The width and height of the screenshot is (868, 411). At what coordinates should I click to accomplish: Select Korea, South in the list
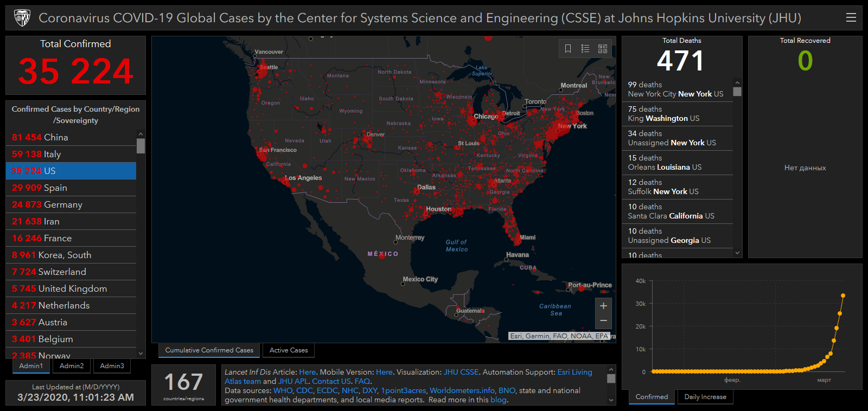point(71,255)
